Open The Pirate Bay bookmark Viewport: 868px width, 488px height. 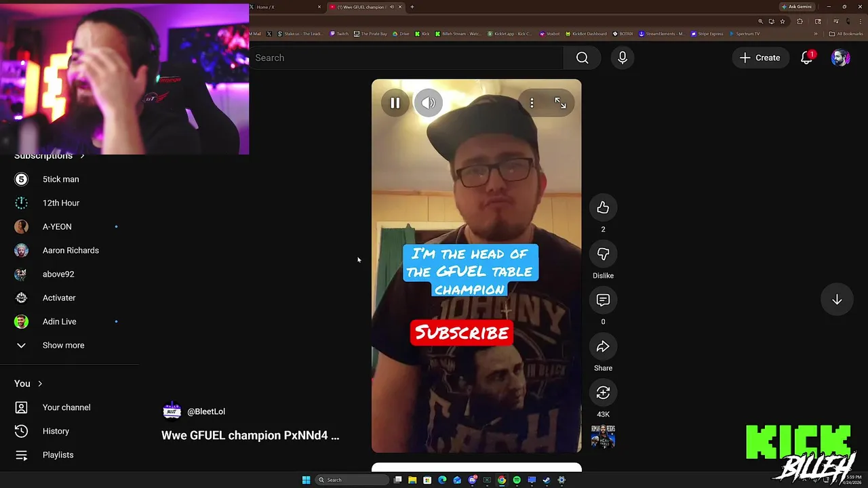(x=370, y=34)
